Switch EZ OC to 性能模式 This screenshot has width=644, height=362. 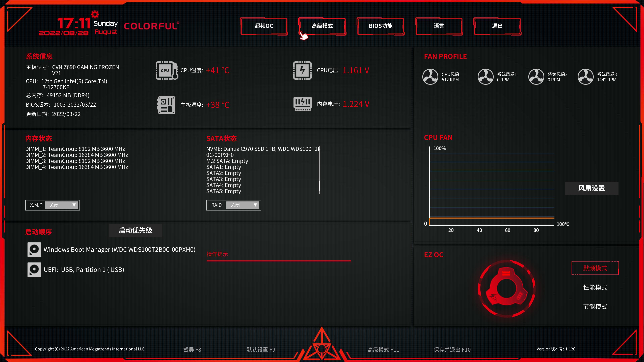[595, 287]
